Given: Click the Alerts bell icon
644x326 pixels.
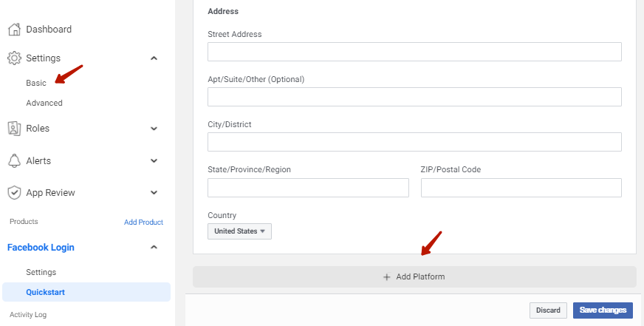Looking at the screenshot, I should [14, 160].
